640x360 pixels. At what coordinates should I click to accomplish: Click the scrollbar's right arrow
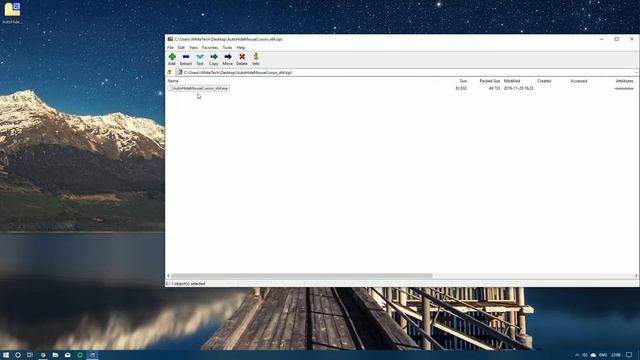tap(636, 276)
